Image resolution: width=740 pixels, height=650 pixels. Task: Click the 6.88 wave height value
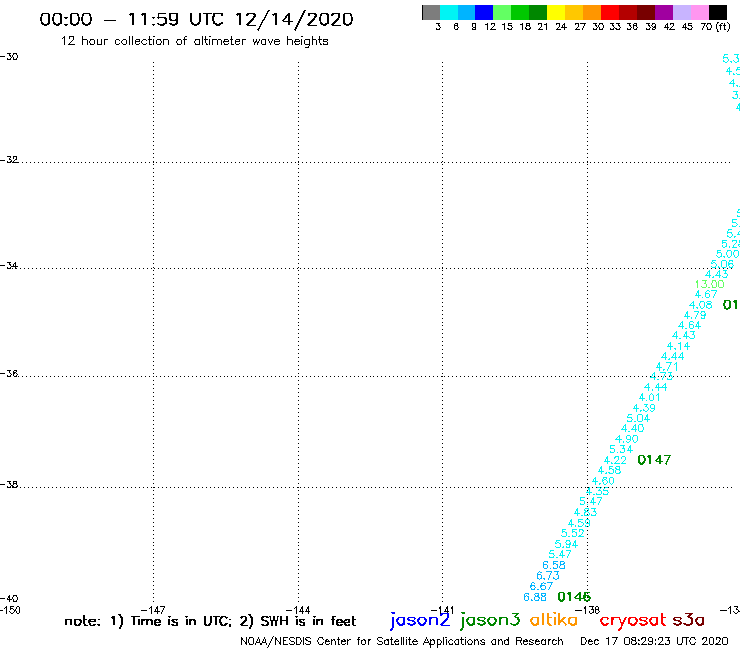coord(535,597)
